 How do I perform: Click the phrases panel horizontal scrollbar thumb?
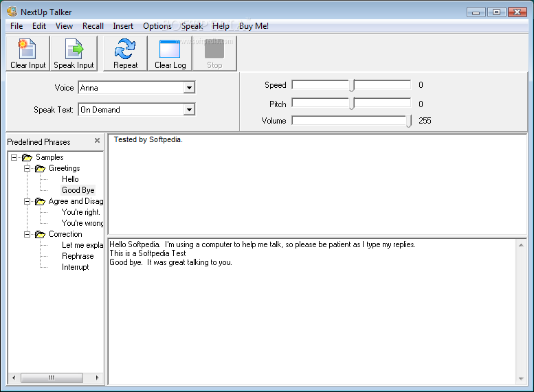[x=52, y=378]
